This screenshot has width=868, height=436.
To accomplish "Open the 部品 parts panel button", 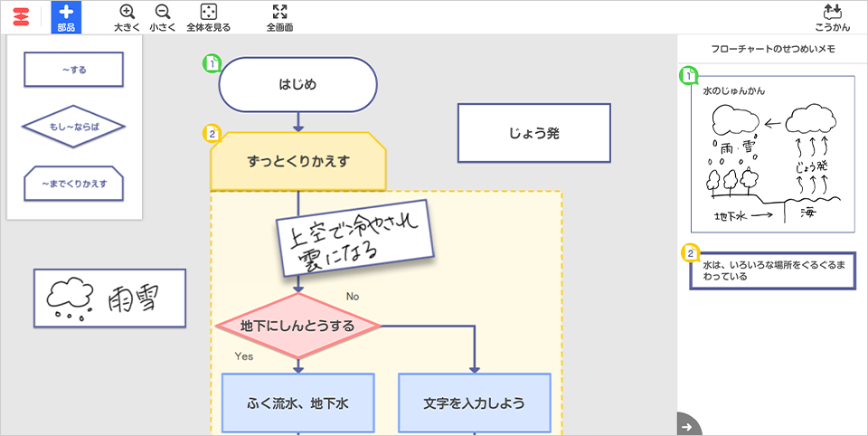I will point(66,16).
